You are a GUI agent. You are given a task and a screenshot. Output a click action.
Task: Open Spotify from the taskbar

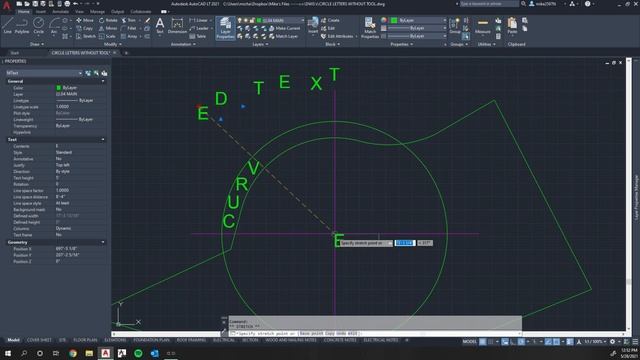tap(138, 353)
